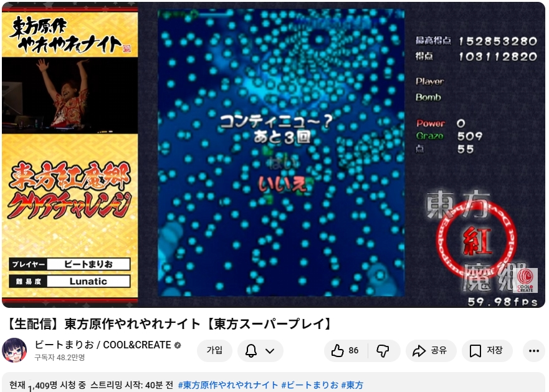
Task: Open the three-dot more actions menu
Action: (x=533, y=351)
